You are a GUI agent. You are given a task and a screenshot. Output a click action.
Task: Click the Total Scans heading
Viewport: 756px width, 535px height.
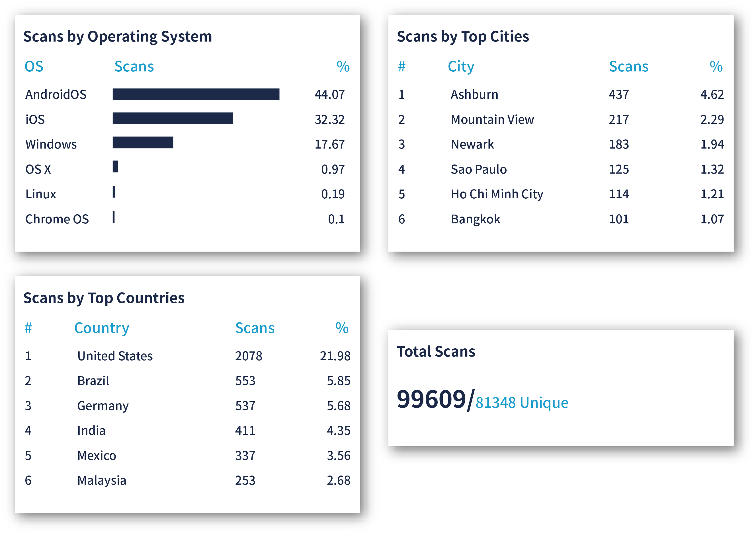pyautogui.click(x=436, y=351)
